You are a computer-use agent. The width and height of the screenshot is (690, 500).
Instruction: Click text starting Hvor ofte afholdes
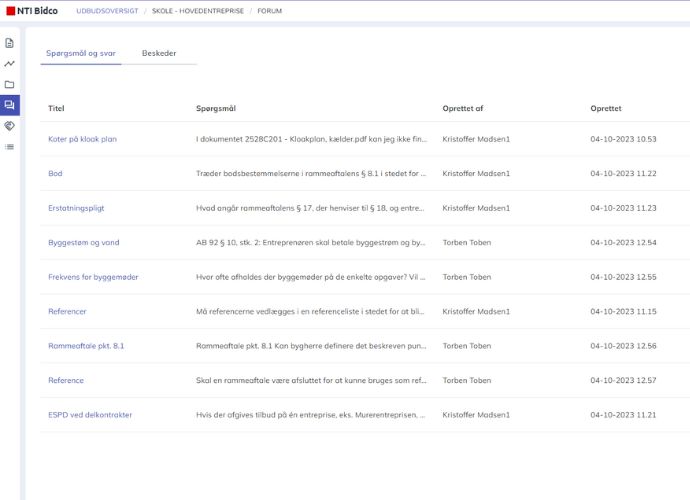click(311, 277)
